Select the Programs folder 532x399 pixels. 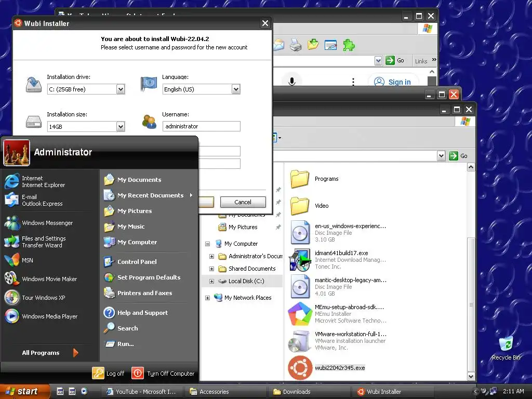[x=315, y=179]
